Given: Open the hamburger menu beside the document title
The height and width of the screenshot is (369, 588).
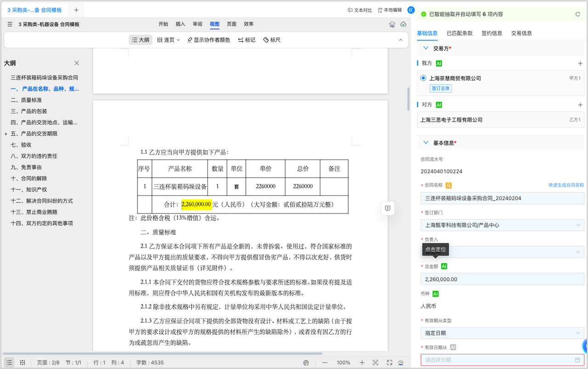Looking at the screenshot, I should click(10, 24).
